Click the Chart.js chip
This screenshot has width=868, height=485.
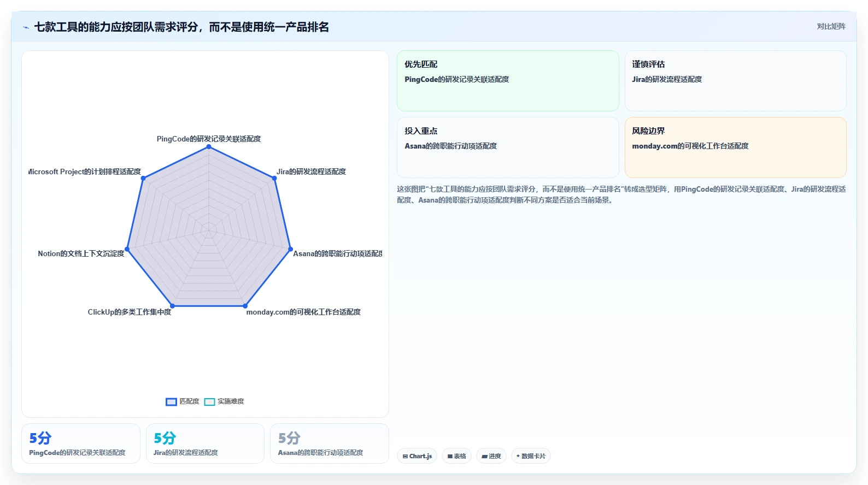click(417, 456)
